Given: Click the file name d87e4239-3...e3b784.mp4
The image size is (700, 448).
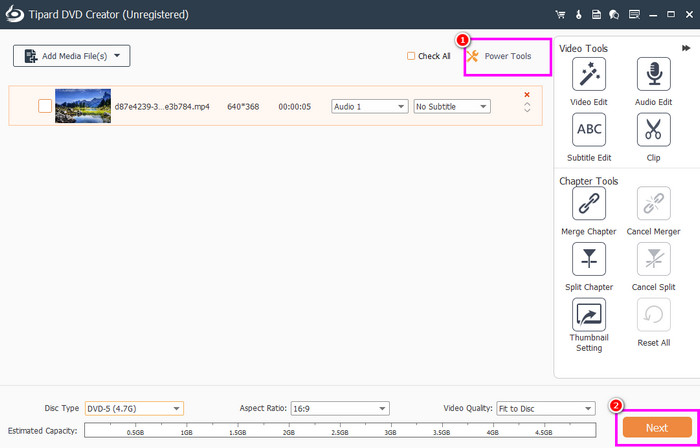Looking at the screenshot, I should (x=162, y=107).
